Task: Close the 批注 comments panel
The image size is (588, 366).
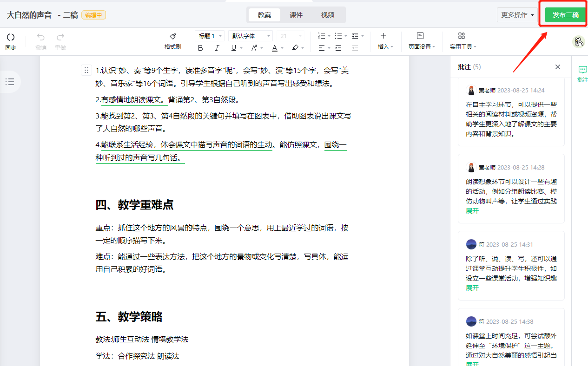Action: 558,67
